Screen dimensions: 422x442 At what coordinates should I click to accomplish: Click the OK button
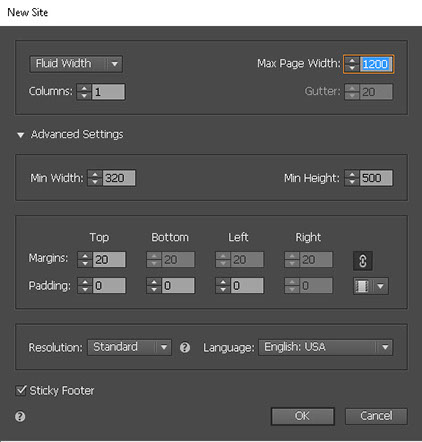pyautogui.click(x=303, y=416)
